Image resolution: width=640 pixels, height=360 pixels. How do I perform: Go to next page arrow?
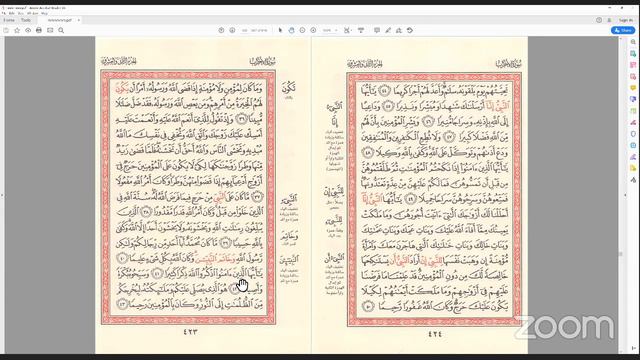click(232, 30)
